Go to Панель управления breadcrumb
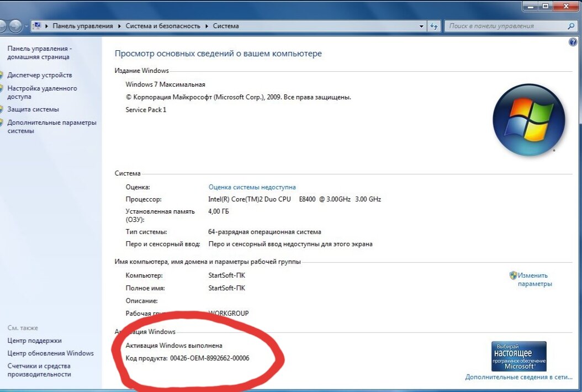 click(x=83, y=26)
